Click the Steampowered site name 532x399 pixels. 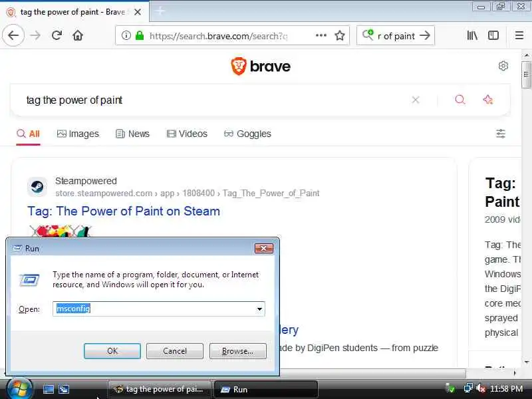pos(86,181)
